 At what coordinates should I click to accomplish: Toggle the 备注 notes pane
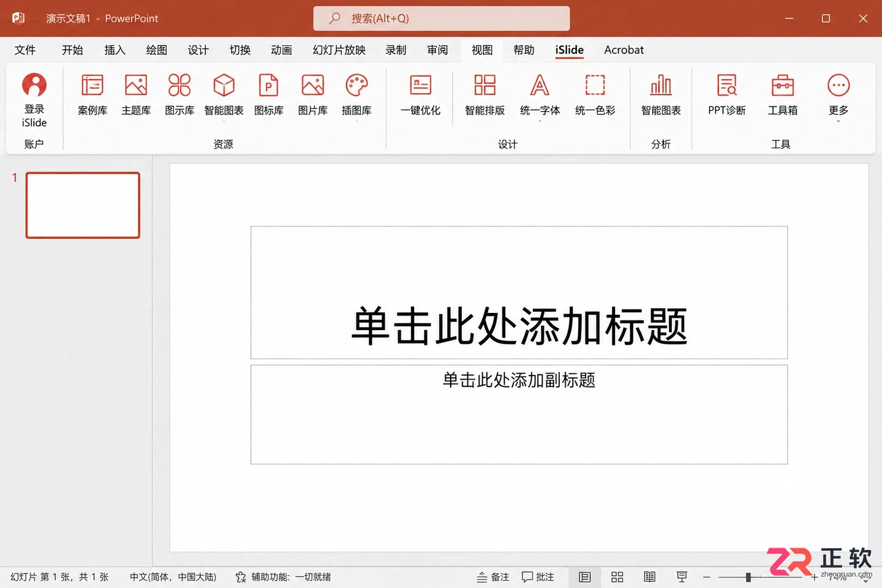click(493, 577)
